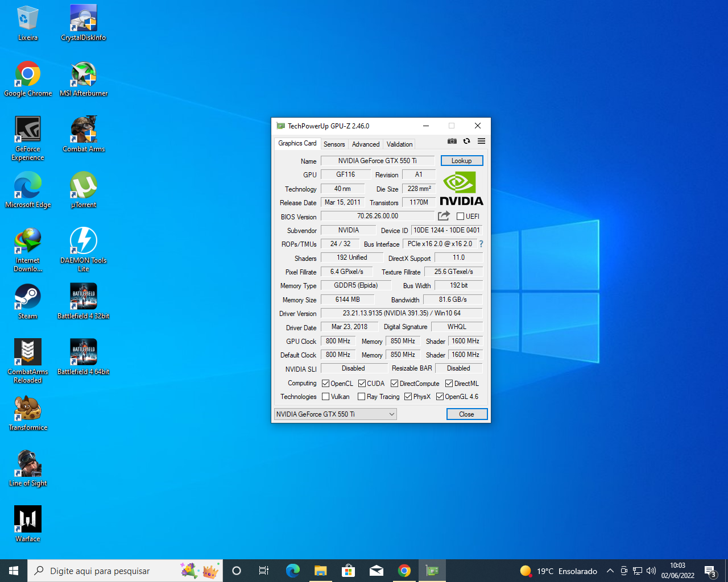Viewport: 728px width, 582px height.
Task: Select the DAEMON Tools Lite icon
Action: (x=84, y=250)
